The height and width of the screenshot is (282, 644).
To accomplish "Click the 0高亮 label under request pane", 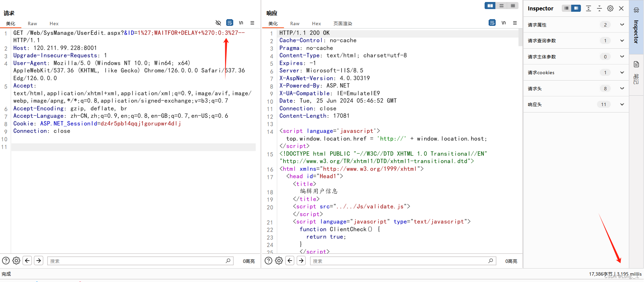I will (249, 261).
